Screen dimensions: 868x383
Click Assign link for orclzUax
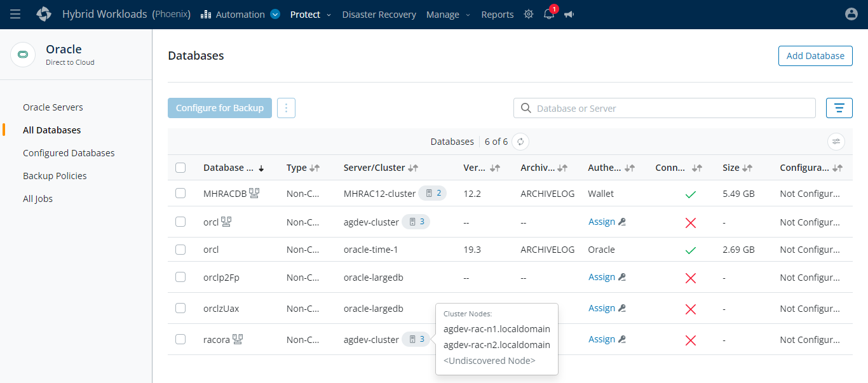[601, 308]
